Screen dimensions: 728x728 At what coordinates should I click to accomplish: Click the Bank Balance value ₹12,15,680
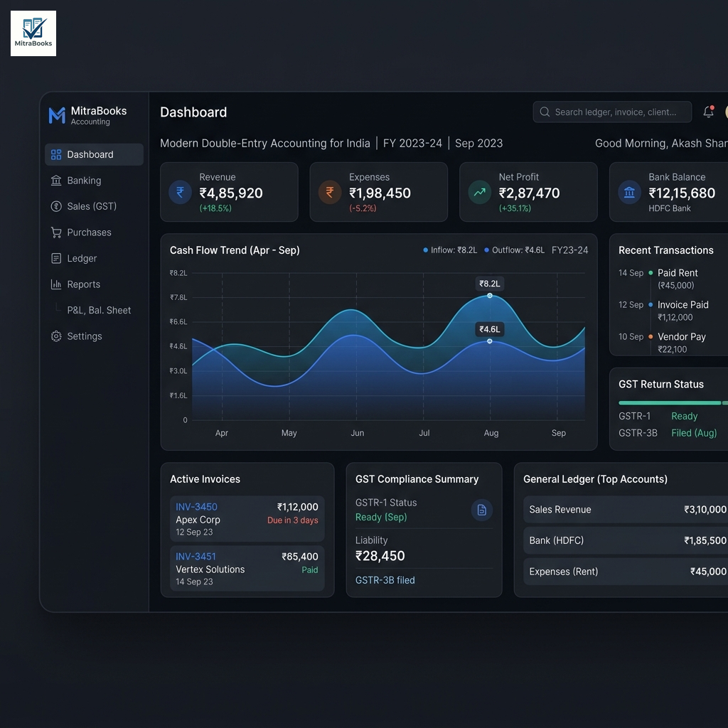point(682,193)
